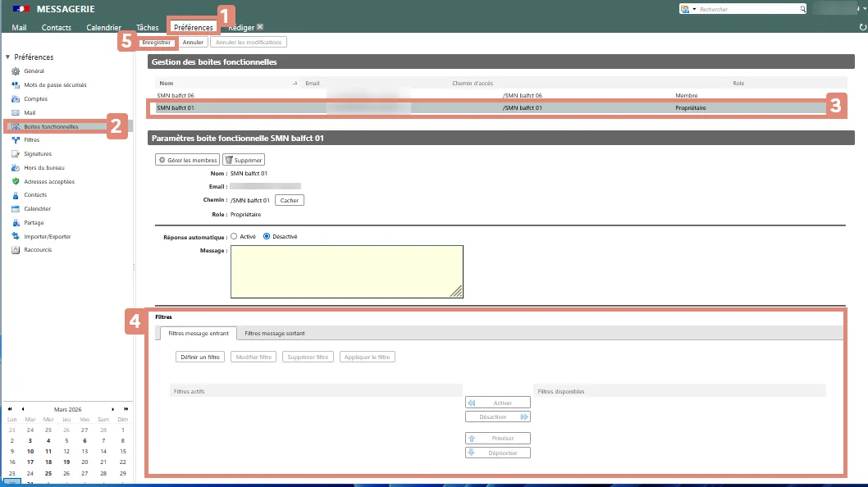
Task: Select the Désactivé radio option
Action: point(267,236)
